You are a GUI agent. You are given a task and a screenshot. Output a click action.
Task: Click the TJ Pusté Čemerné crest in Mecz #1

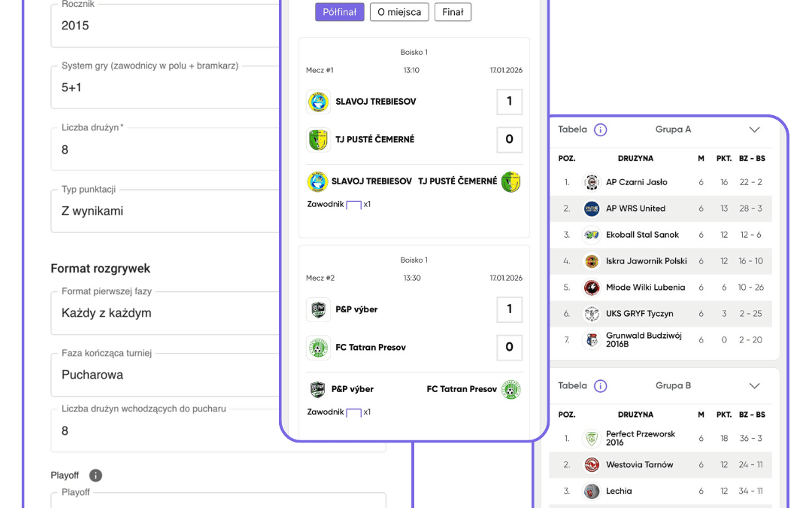[318, 139]
